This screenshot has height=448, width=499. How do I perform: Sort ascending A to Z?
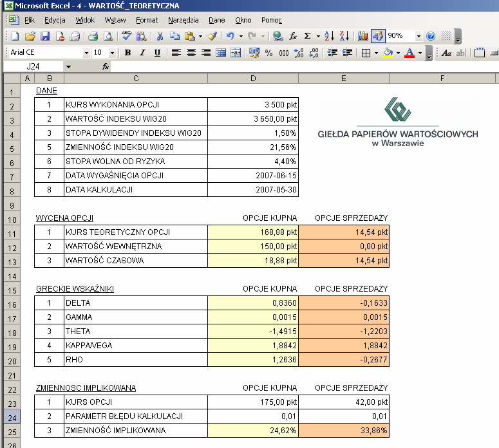point(330,36)
